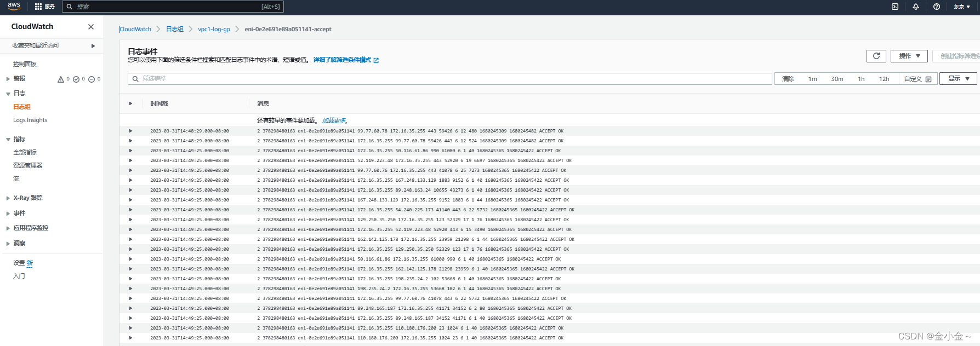This screenshot has height=346, width=980.
Task: Go to CloudWatch breadcrumb
Action: point(135,30)
